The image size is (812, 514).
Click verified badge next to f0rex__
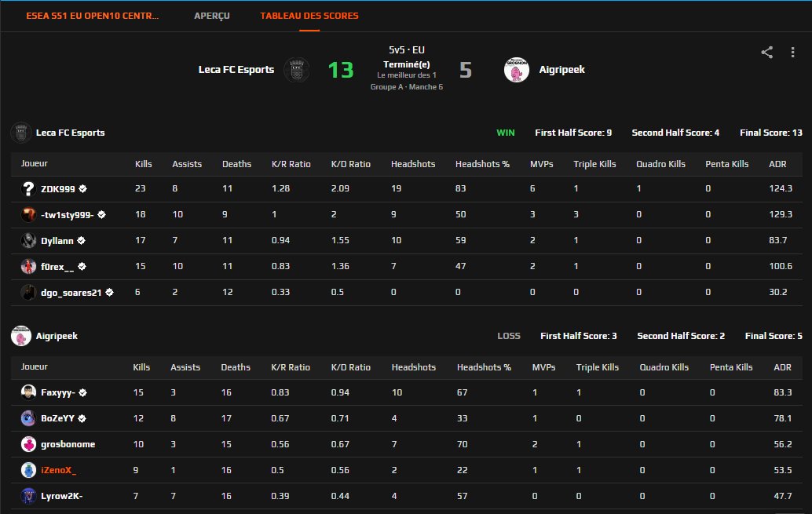[x=82, y=266]
